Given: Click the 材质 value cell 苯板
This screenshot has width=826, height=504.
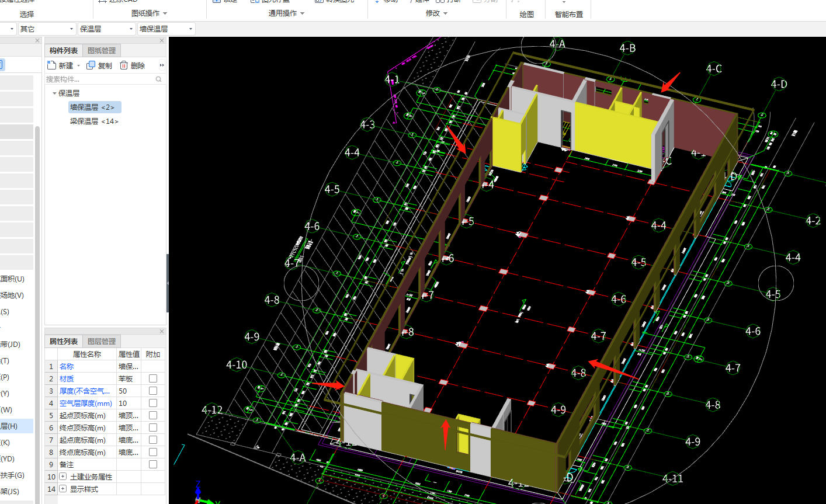Looking at the screenshot, I should pyautogui.click(x=129, y=378).
